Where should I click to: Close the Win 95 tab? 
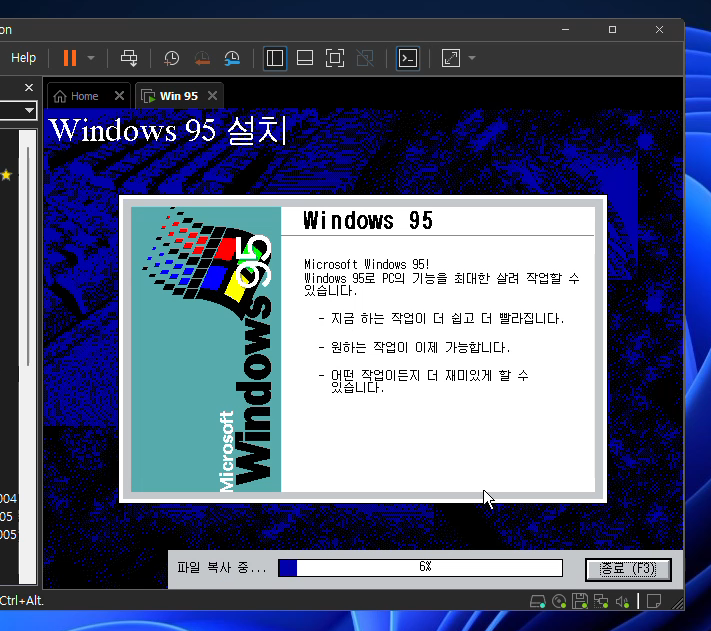pos(212,96)
